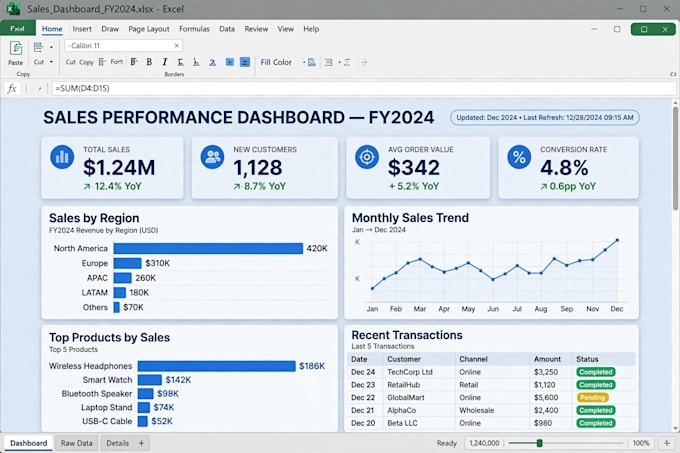Click the Bold formatting icon
This screenshot has height=453, width=680.
click(x=149, y=62)
